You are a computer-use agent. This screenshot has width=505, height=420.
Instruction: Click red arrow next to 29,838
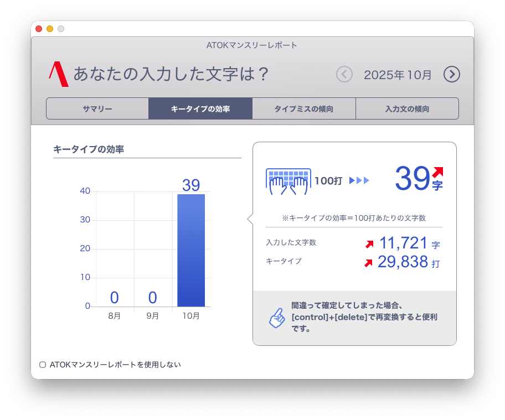click(x=368, y=263)
